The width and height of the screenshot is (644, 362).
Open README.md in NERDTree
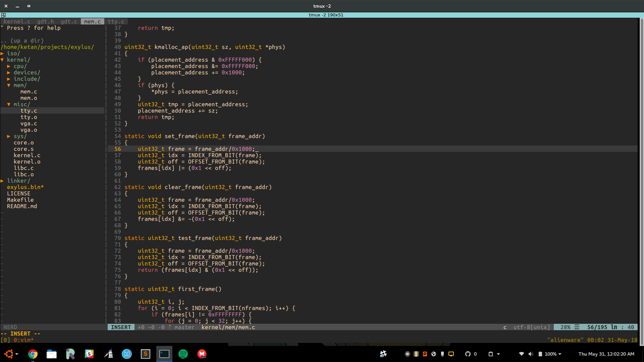[x=22, y=206]
